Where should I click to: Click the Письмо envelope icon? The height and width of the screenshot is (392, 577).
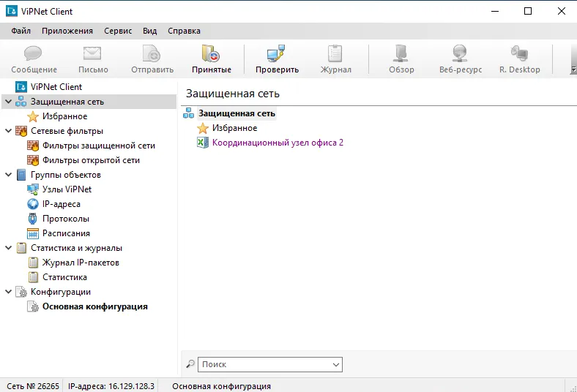click(x=92, y=53)
